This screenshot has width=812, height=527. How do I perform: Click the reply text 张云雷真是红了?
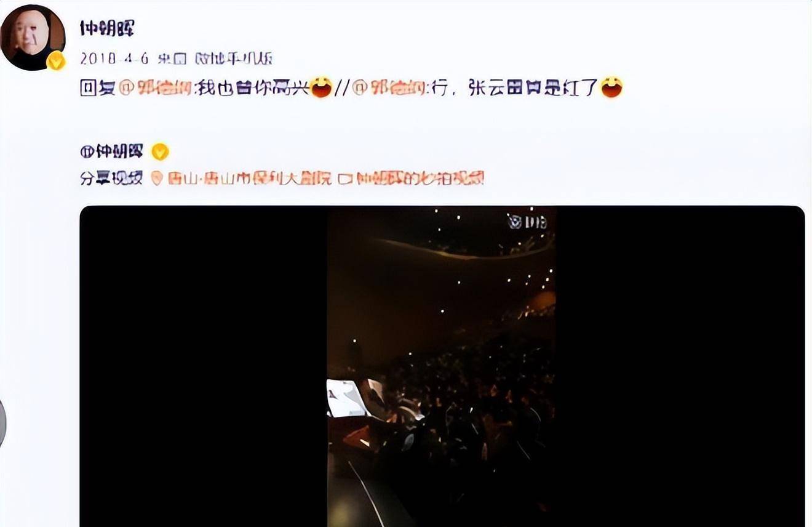tap(533, 88)
